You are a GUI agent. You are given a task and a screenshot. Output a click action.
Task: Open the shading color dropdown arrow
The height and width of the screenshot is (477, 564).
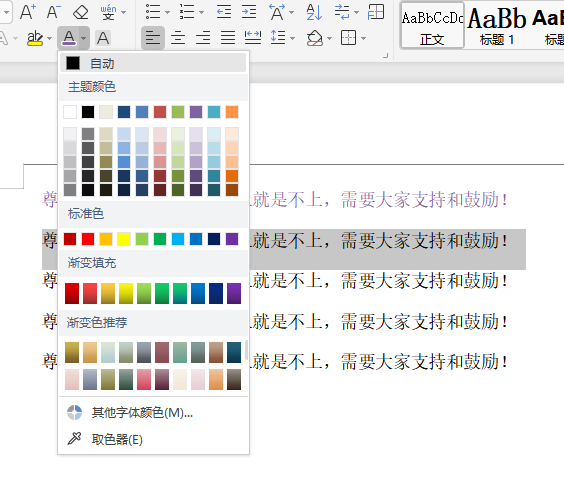click(329, 38)
